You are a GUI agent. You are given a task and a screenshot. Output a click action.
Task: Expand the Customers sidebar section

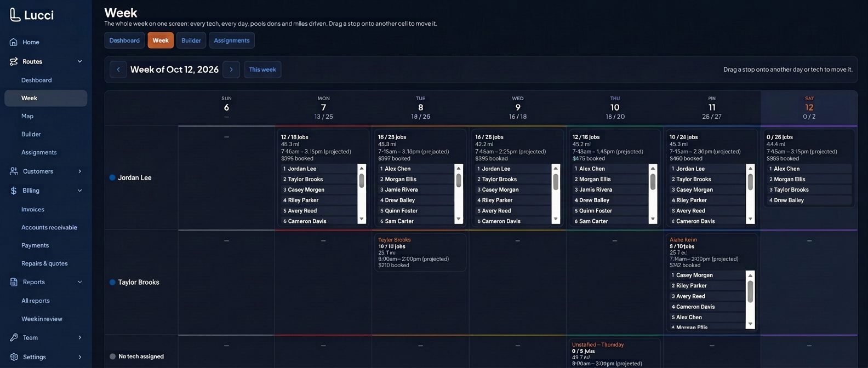click(79, 171)
